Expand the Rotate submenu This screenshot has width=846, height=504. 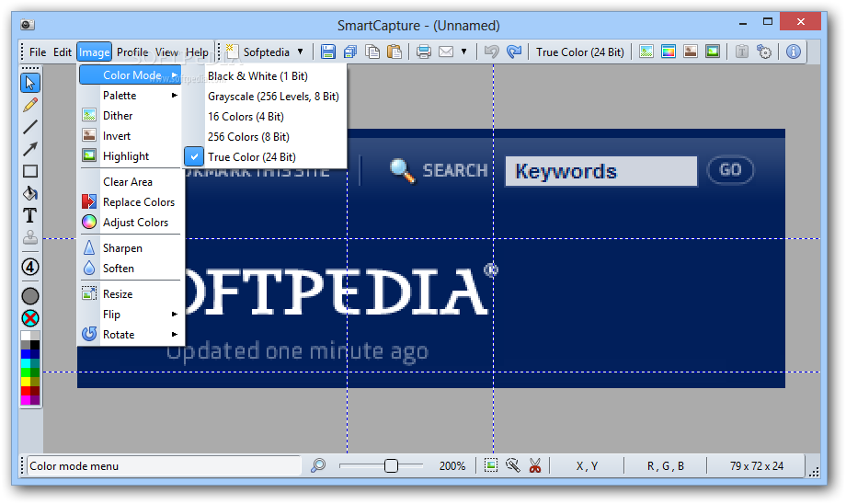[131, 335]
